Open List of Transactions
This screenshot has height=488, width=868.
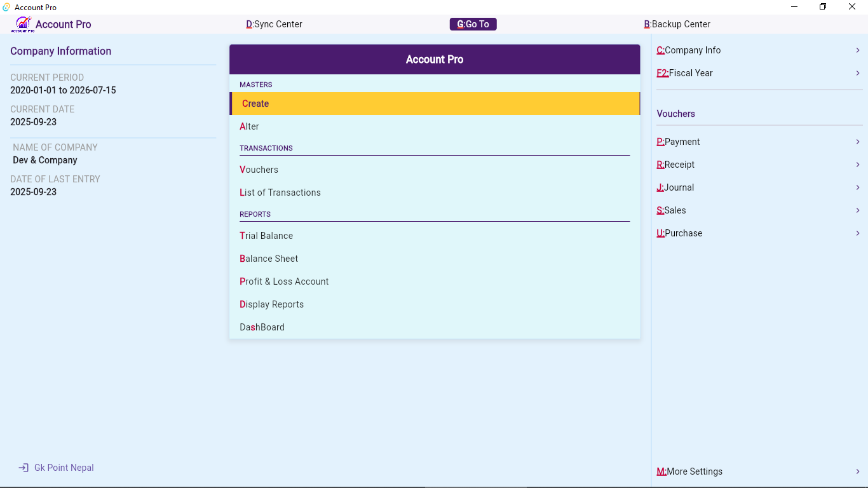435,193
